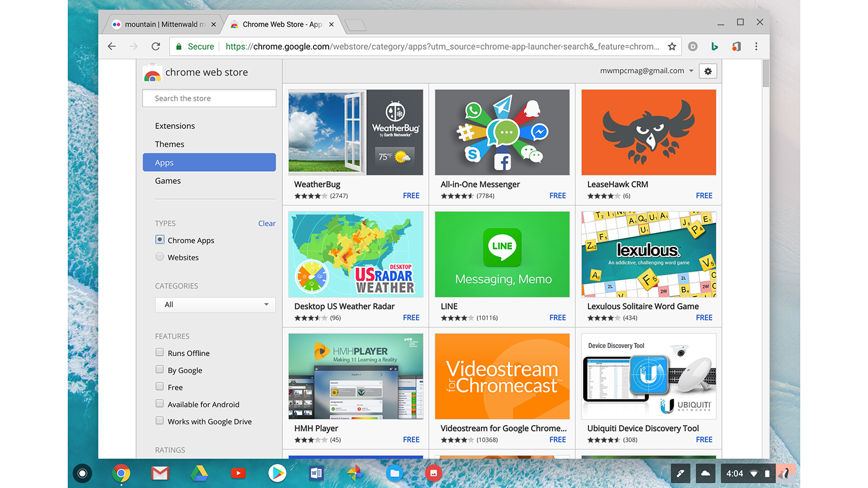868x488 pixels.
Task: Select the Websites radio button
Action: pyautogui.click(x=159, y=256)
